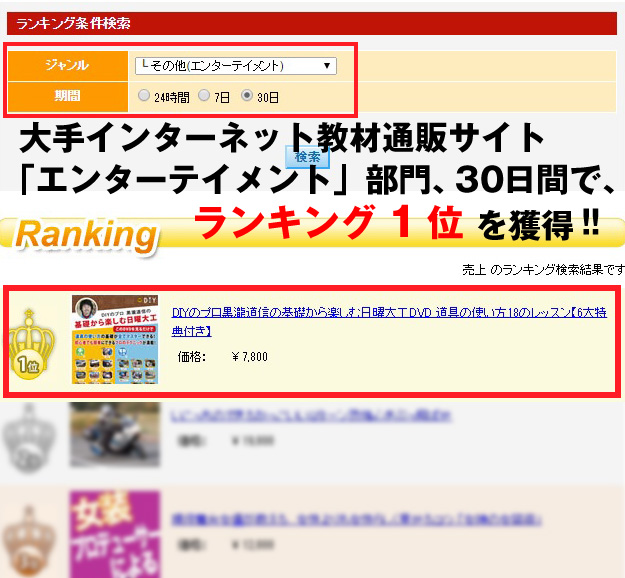Image resolution: width=625 pixels, height=578 pixels.
Task: Click the 検索 search button
Action: point(307,157)
